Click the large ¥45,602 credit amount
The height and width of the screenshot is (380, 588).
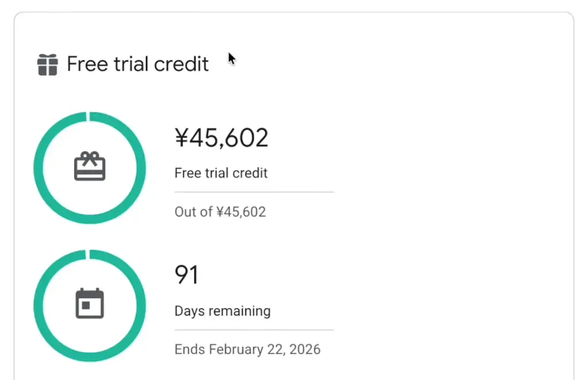(x=221, y=138)
